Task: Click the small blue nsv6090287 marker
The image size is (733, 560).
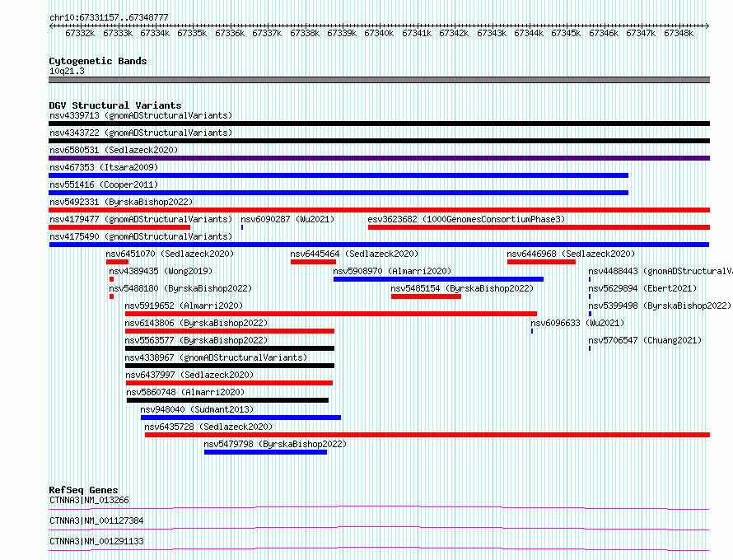Action: [x=242, y=227]
